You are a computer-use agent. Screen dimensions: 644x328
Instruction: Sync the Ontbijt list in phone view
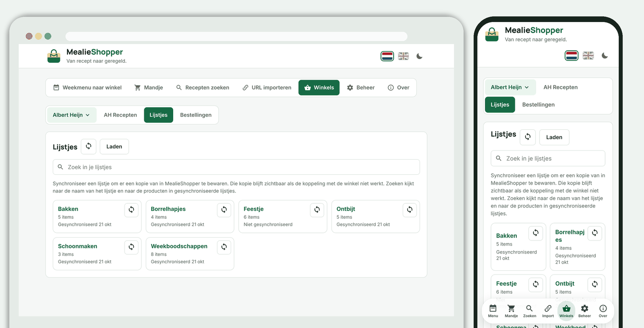(595, 284)
